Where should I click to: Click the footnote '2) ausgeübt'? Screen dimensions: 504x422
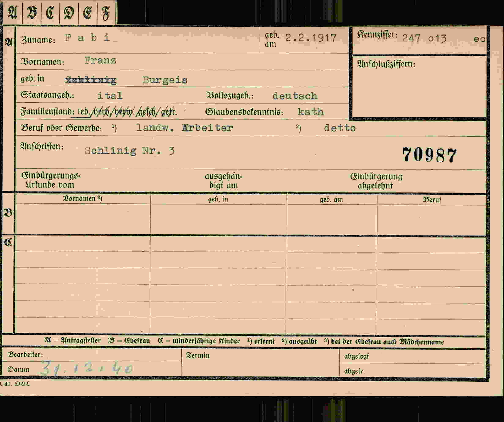[299, 342]
